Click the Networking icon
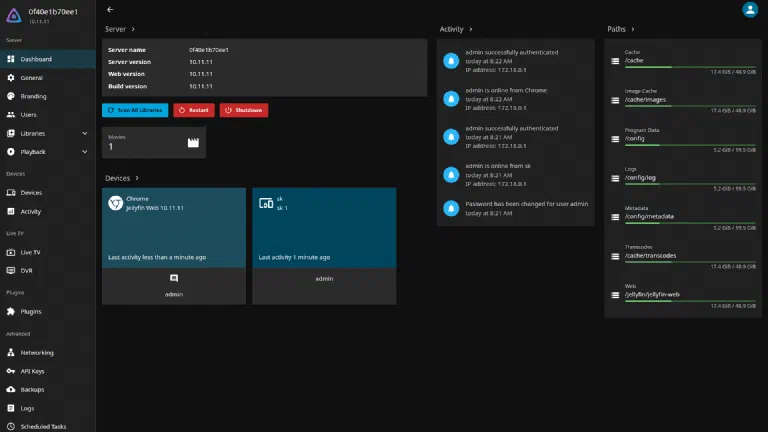This screenshot has height=432, width=768. [11, 353]
